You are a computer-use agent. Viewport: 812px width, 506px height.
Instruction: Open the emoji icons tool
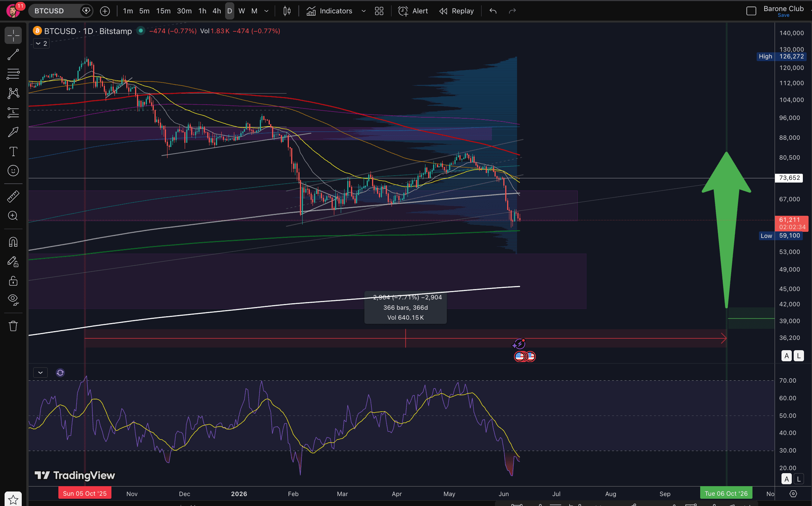point(13,171)
